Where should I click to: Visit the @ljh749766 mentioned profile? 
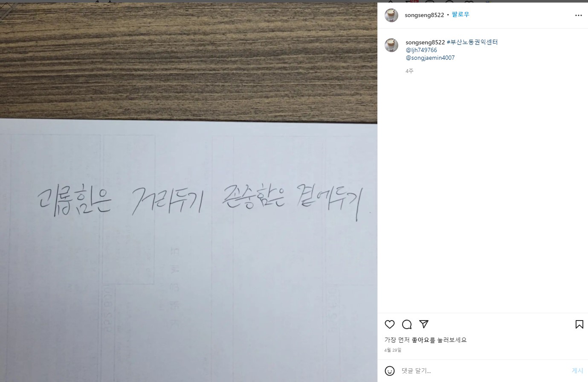421,50
